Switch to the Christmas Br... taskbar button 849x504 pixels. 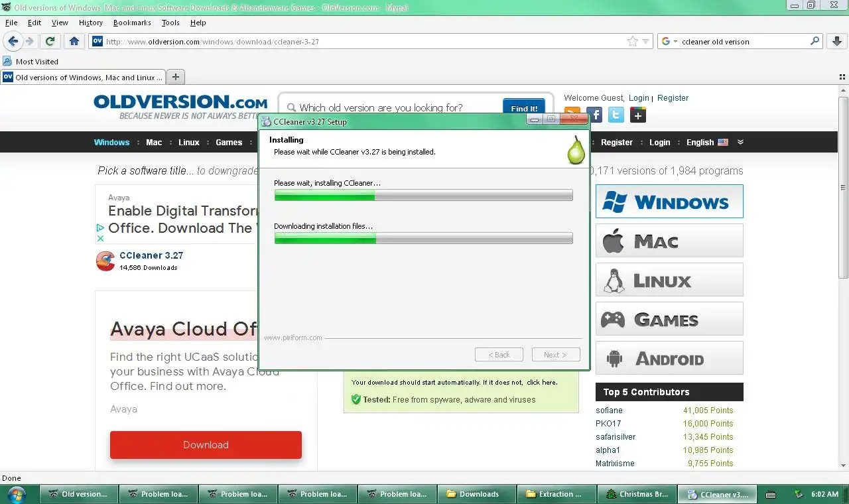pyautogui.click(x=637, y=494)
